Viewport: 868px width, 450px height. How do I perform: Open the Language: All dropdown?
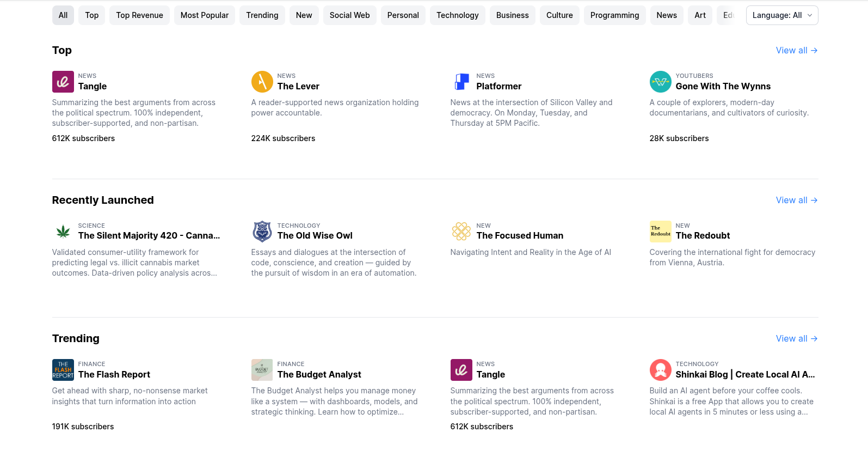click(782, 15)
